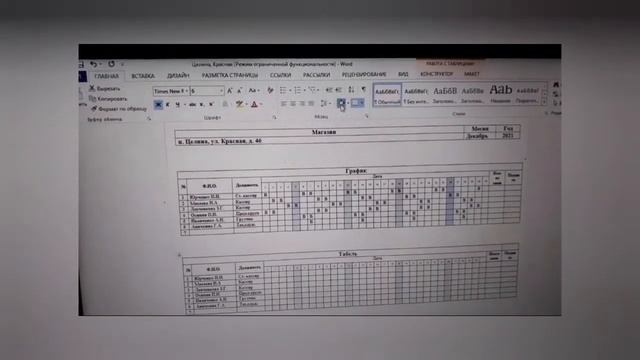This screenshot has width=640, height=360.
Task: Click the Align left icon
Action: click(283, 104)
